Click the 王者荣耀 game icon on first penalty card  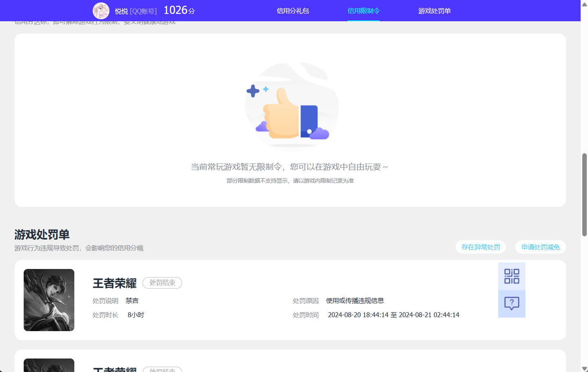[x=49, y=300]
